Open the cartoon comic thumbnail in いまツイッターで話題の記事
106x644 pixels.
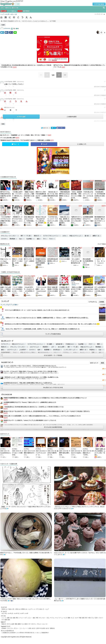(x=26, y=486)
